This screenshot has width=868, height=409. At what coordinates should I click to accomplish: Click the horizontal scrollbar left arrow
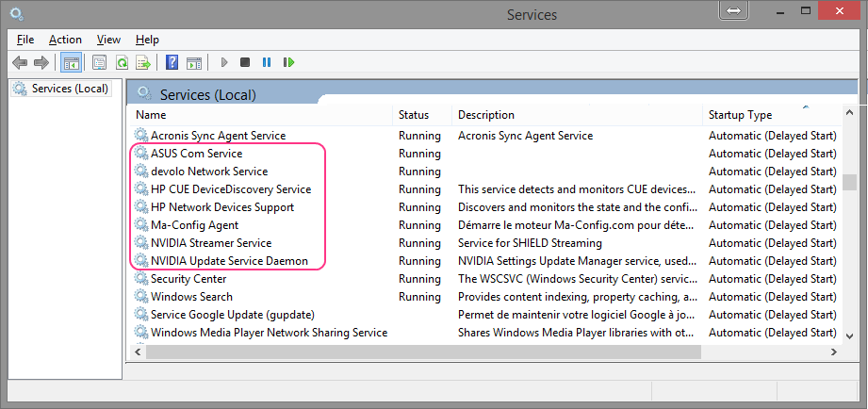[138, 352]
